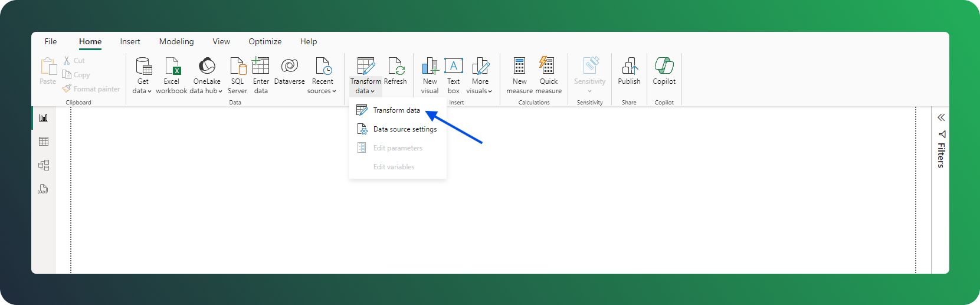The width and height of the screenshot is (980, 305).
Task: Select Data source settings menu entry
Action: coord(405,129)
